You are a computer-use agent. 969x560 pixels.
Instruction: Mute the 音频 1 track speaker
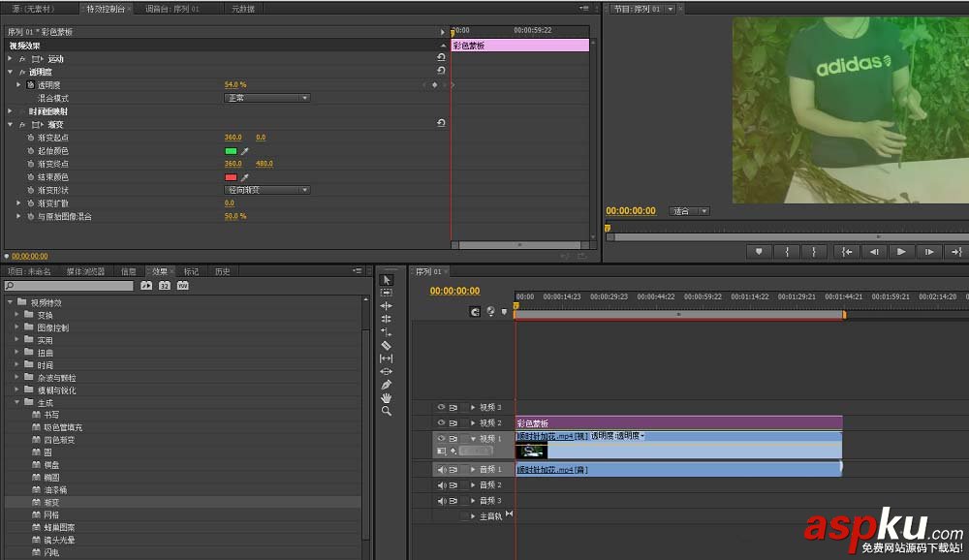pyautogui.click(x=441, y=470)
